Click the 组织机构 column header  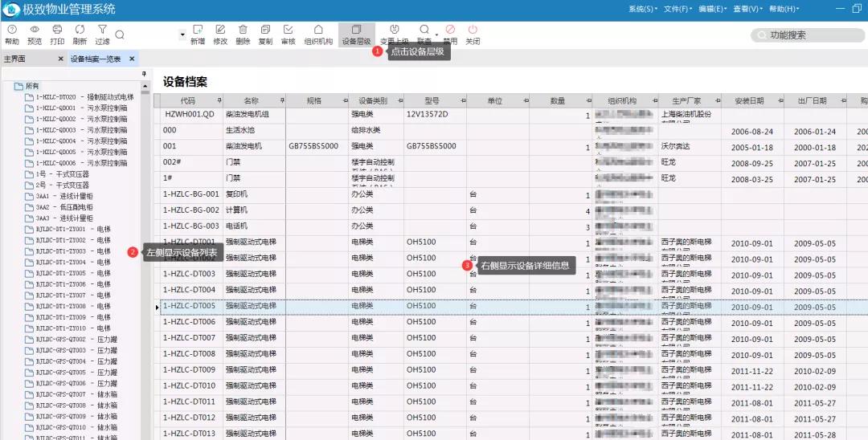point(621,100)
